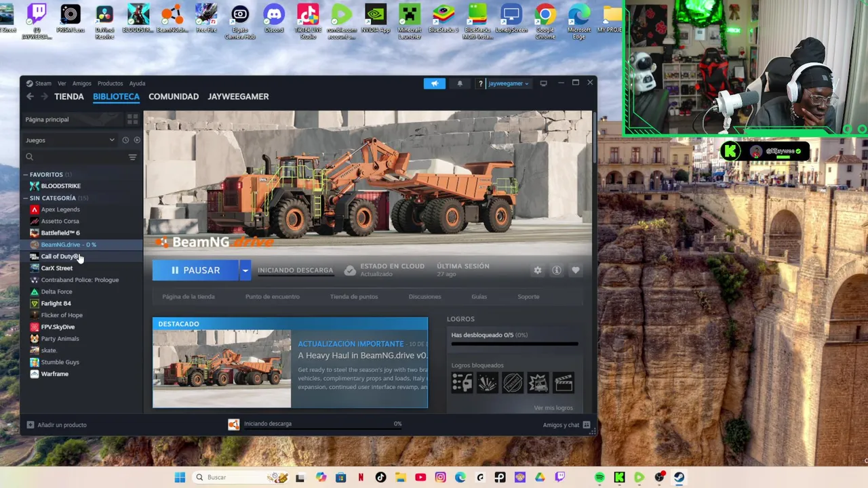This screenshot has height=488, width=868.
Task: Open BeamNG.drive game info icon
Action: coord(557,270)
